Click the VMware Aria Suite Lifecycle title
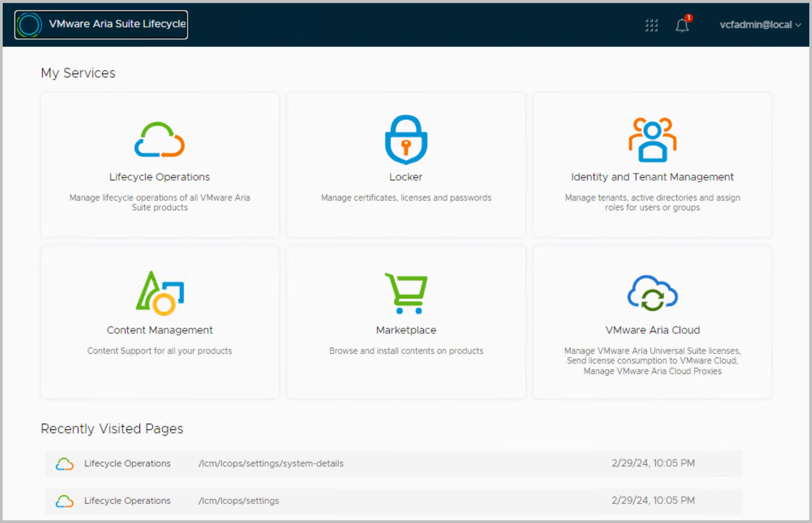 117,24
